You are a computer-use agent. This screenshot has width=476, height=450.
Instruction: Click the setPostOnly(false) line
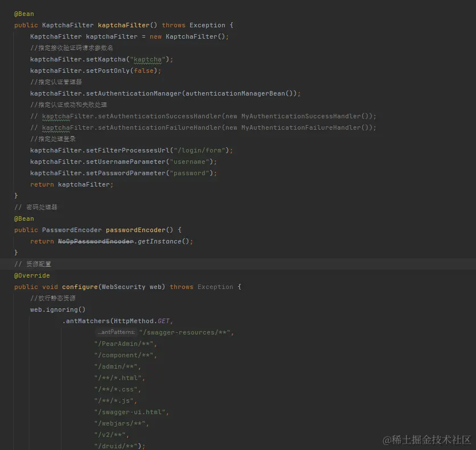point(96,71)
